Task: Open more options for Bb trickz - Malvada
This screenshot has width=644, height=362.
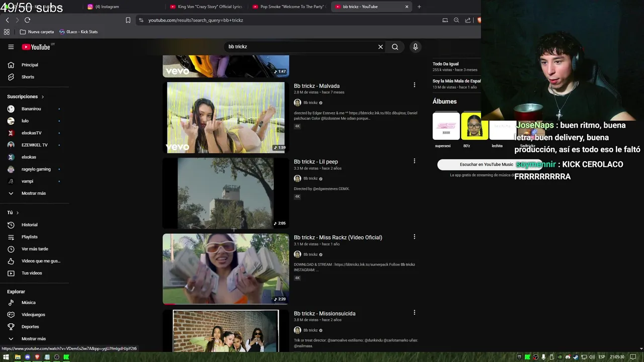Action: (414, 85)
